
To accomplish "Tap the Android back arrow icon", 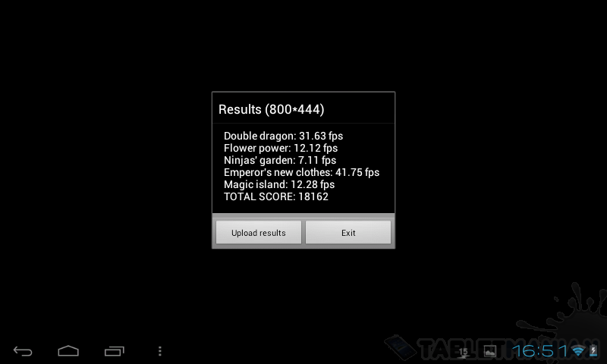I will click(x=23, y=351).
